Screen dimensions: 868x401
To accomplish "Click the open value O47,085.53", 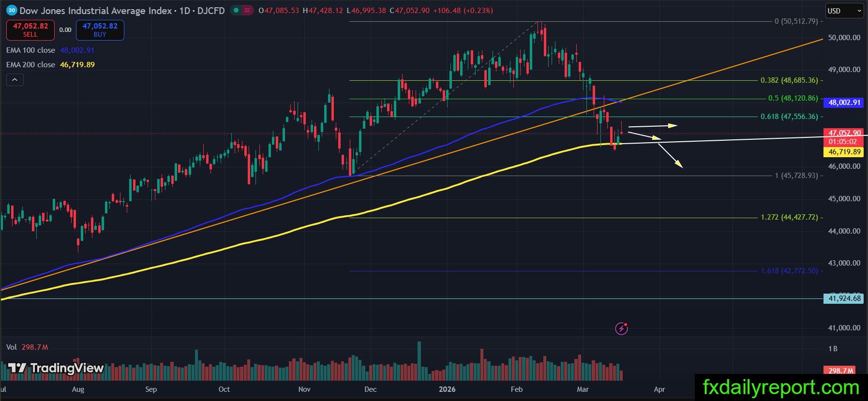I will tap(279, 11).
